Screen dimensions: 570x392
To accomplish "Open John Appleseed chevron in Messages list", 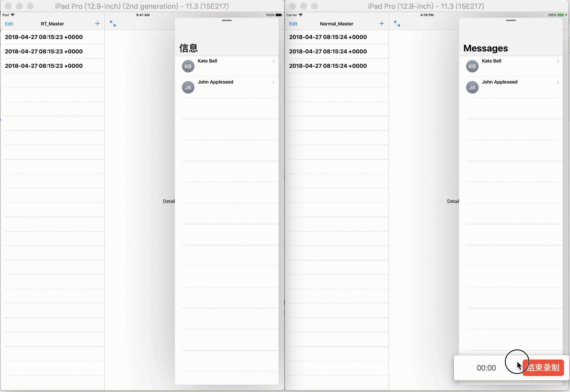I will tap(558, 82).
